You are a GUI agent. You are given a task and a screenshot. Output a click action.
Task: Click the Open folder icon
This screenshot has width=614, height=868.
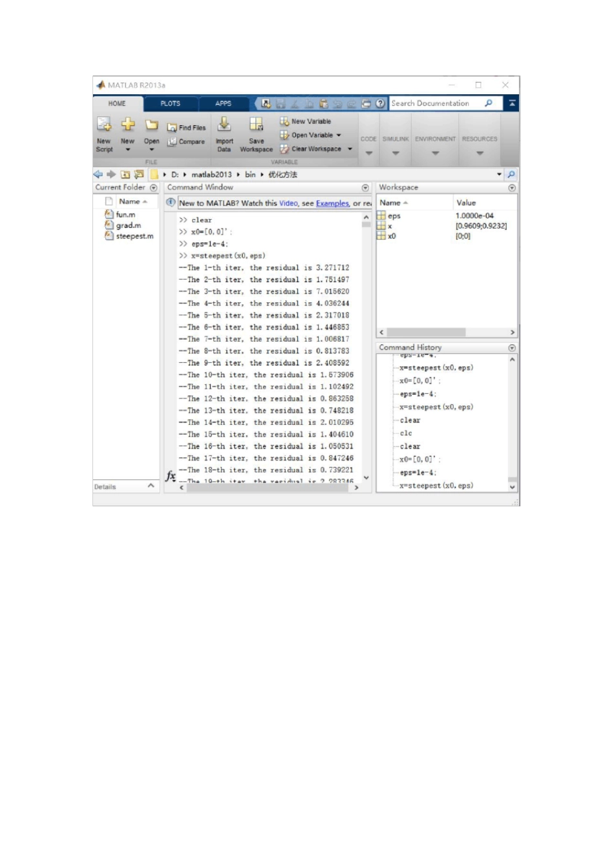click(151, 125)
